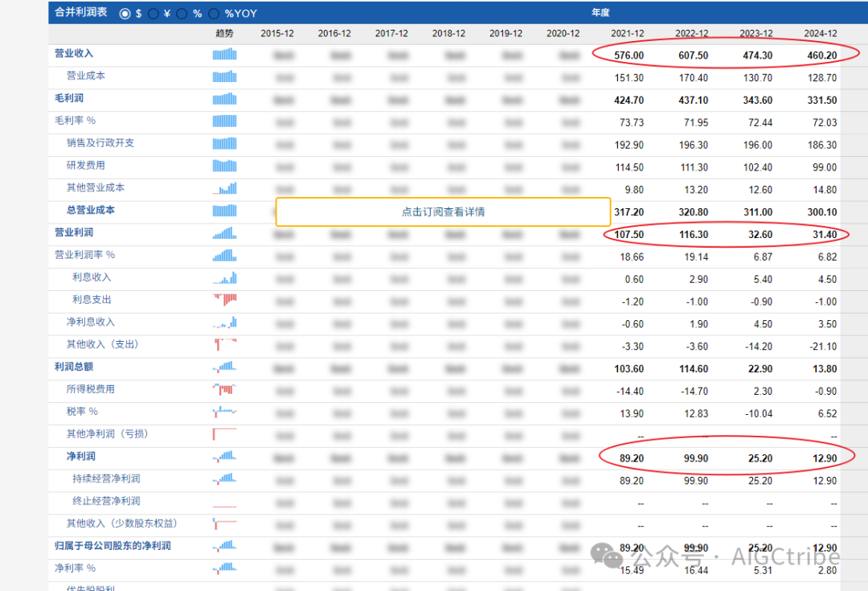Click the 2024-12 column header
This screenshot has height=591, width=868.
click(x=821, y=33)
